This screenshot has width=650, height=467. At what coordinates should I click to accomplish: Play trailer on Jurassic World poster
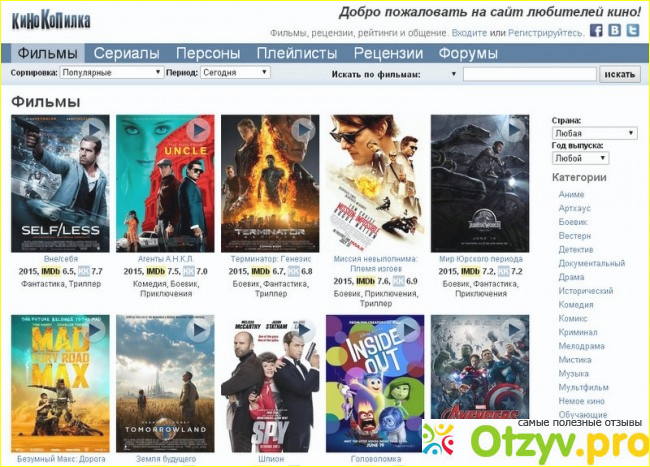point(513,130)
